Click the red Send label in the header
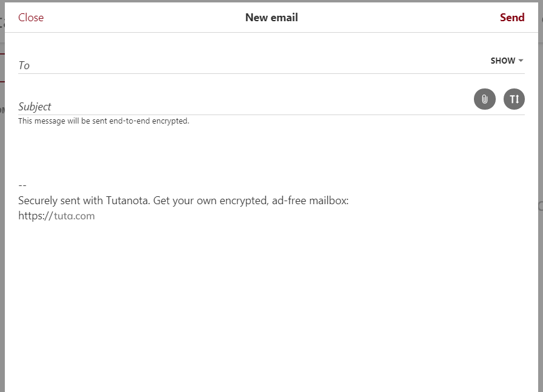This screenshot has width=543, height=392. pyautogui.click(x=512, y=18)
